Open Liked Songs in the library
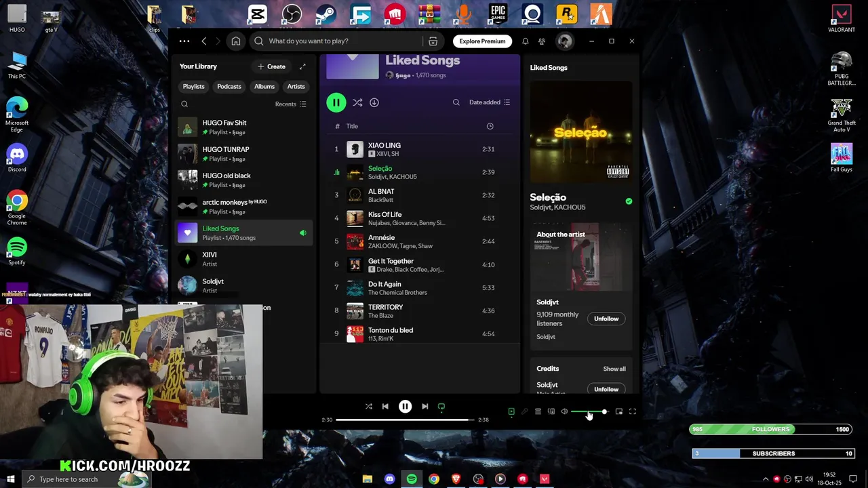The image size is (868, 488). tap(244, 232)
